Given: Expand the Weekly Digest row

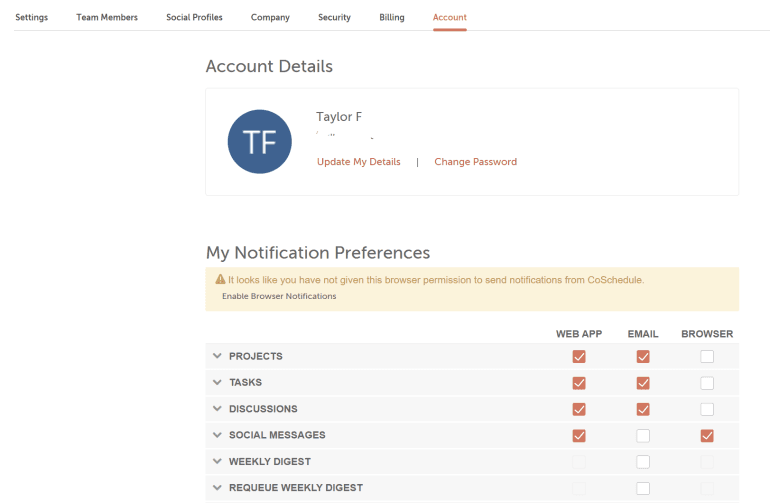Looking at the screenshot, I should (x=217, y=462).
